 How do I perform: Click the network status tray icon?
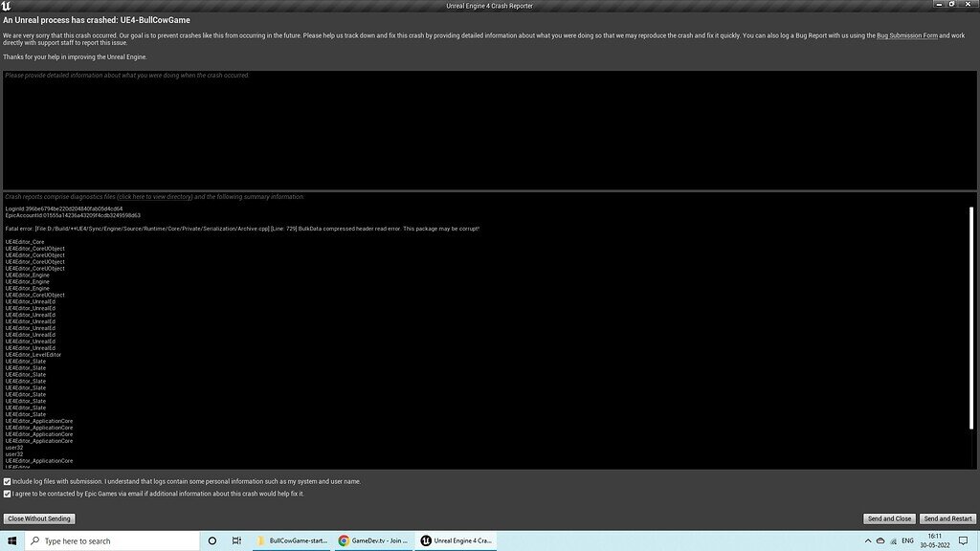coord(892,540)
